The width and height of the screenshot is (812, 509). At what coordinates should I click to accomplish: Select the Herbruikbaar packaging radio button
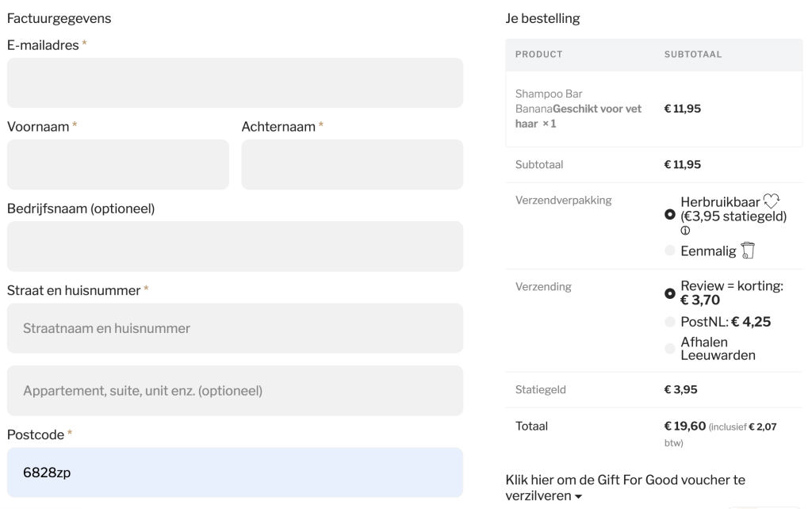point(670,215)
